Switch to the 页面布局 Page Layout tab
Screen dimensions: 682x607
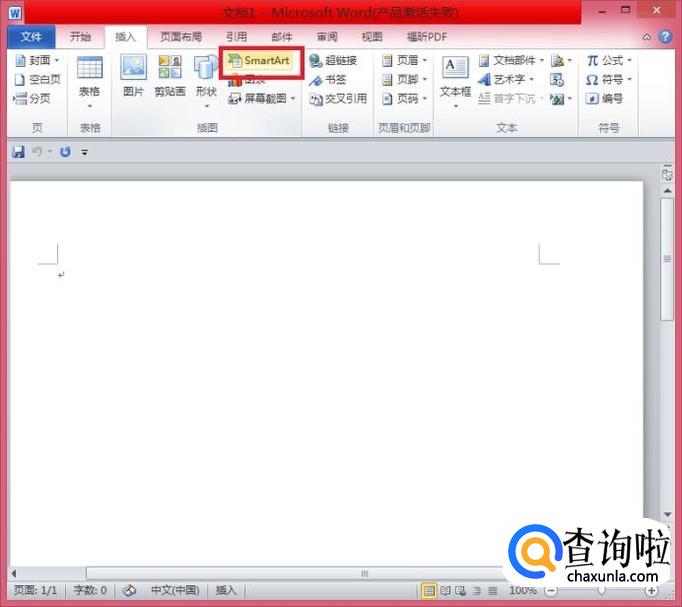pyautogui.click(x=181, y=37)
